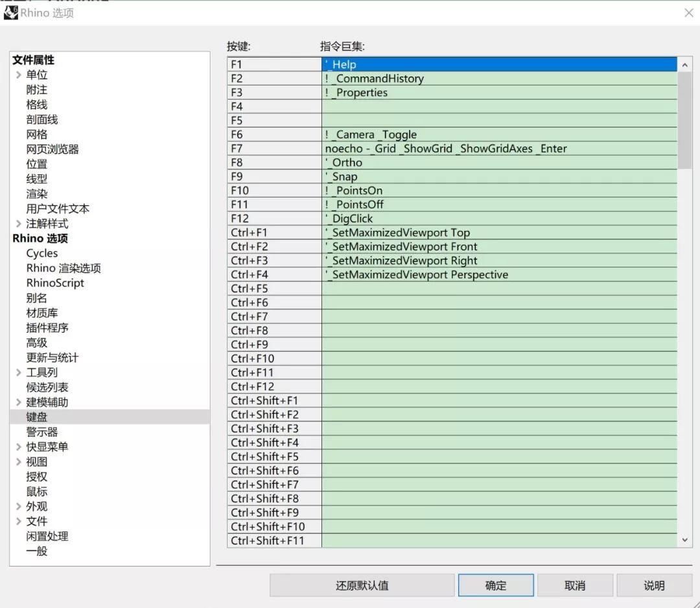Screen dimensions: 700x608
Task: Select 高级 tree item
Action: 36,342
